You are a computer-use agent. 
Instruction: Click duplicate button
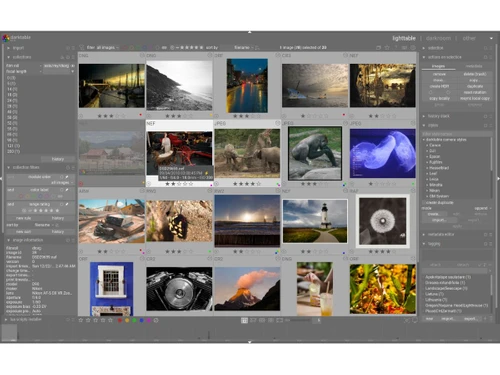click(475, 86)
